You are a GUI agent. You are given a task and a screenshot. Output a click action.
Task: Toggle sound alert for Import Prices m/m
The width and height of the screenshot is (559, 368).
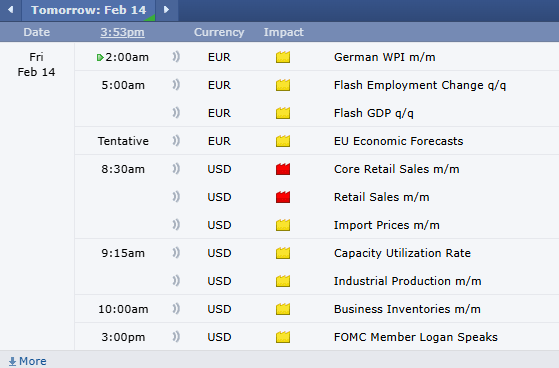pos(176,225)
